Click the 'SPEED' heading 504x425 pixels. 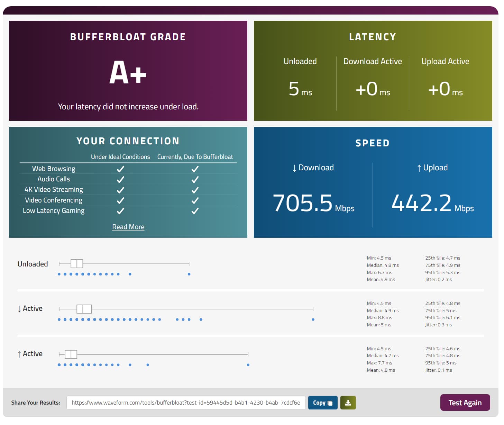click(373, 143)
